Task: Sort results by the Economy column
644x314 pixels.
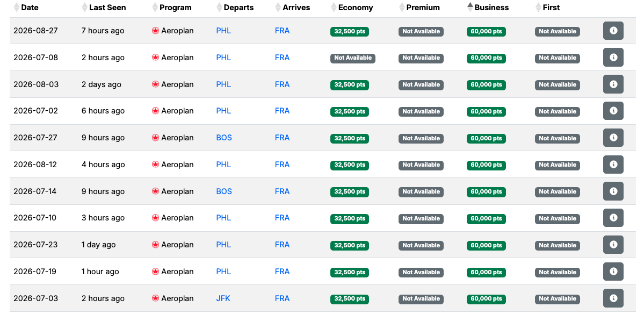Action: 352,8
